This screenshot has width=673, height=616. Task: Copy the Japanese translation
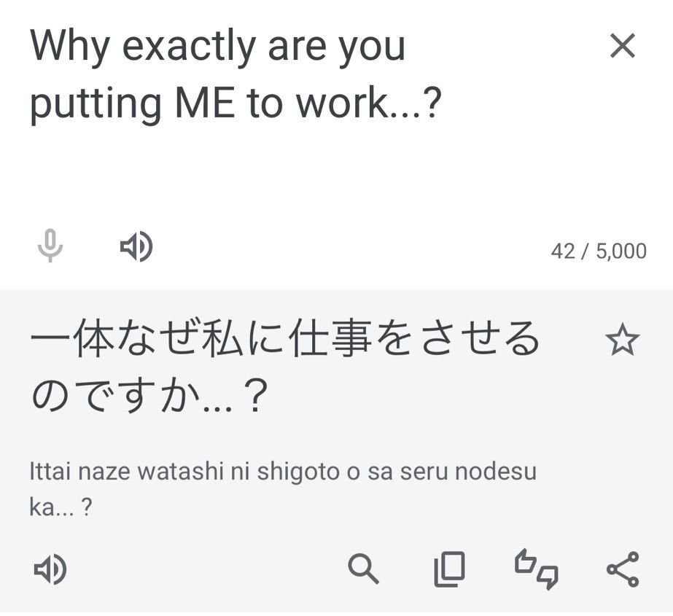tap(449, 569)
